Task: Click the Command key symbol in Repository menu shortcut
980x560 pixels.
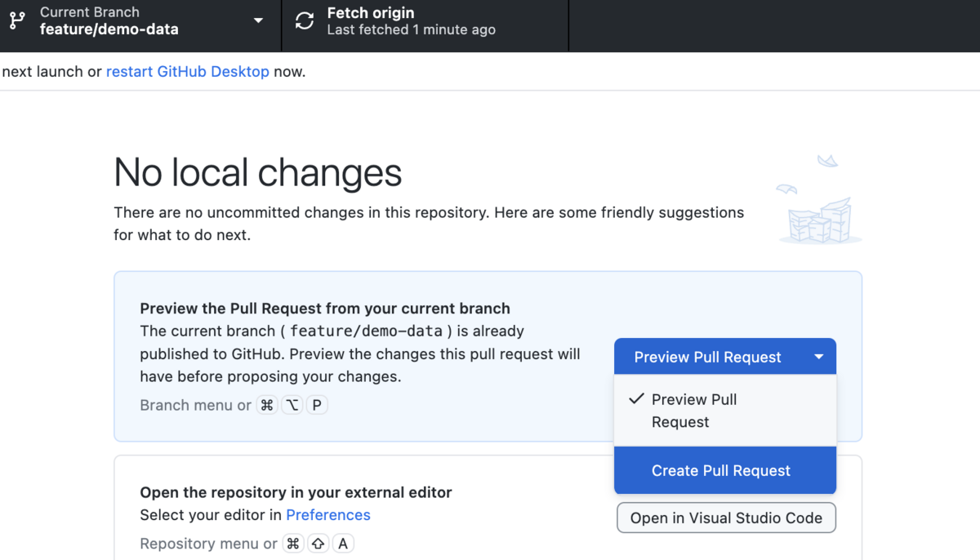Action: pyautogui.click(x=293, y=544)
